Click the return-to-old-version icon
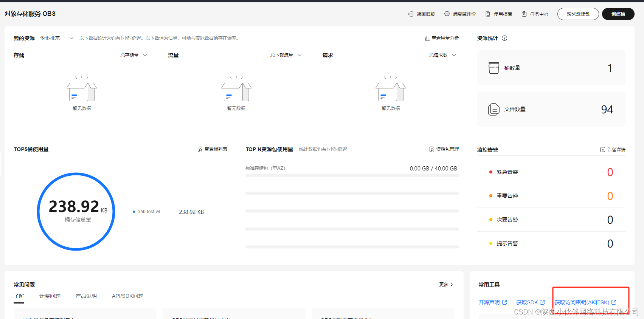Viewport: 644px width, 319px height. (x=411, y=14)
